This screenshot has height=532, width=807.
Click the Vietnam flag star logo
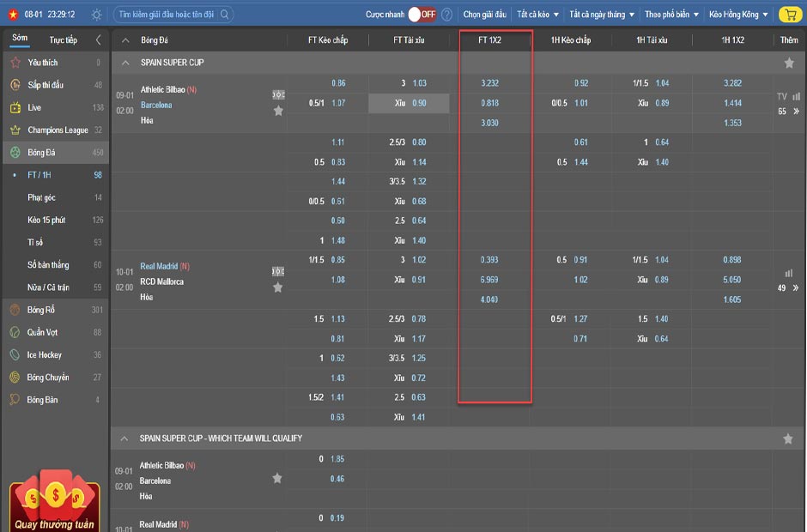13,15
